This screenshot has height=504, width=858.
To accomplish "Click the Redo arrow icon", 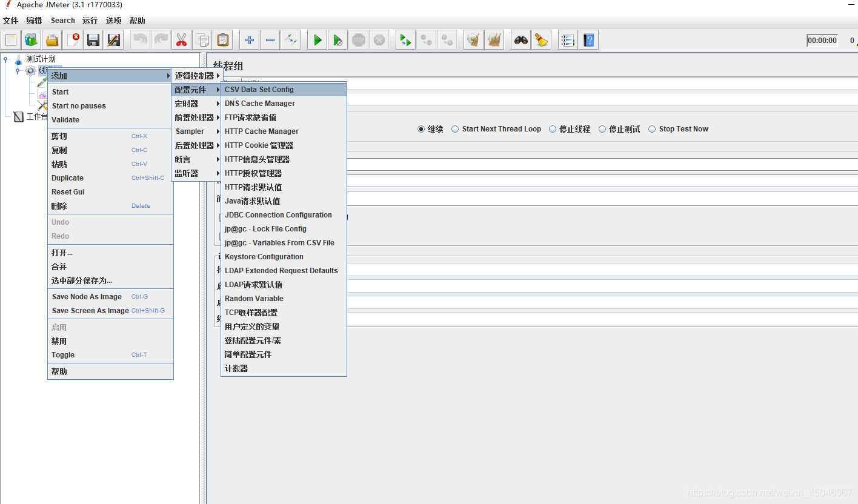I will (x=161, y=41).
